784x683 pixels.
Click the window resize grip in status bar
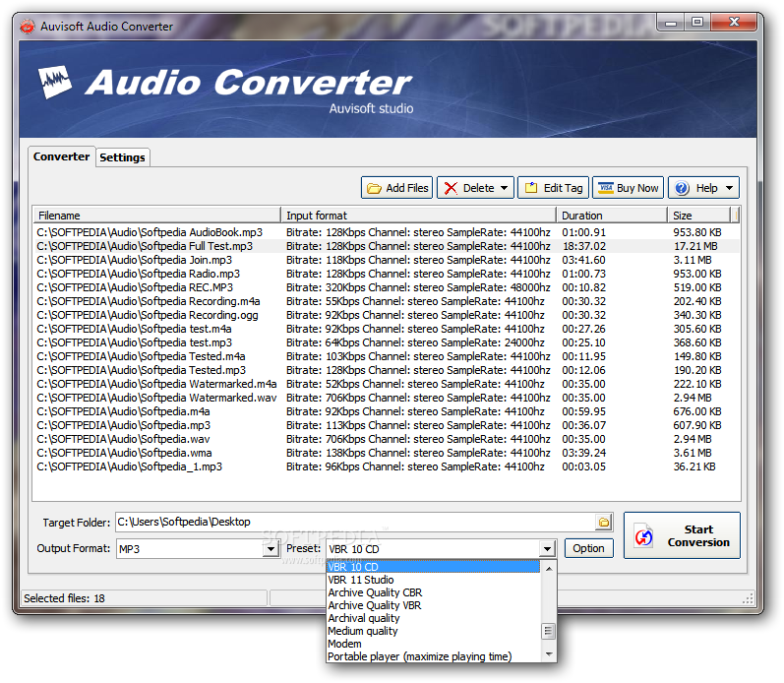[748, 598]
